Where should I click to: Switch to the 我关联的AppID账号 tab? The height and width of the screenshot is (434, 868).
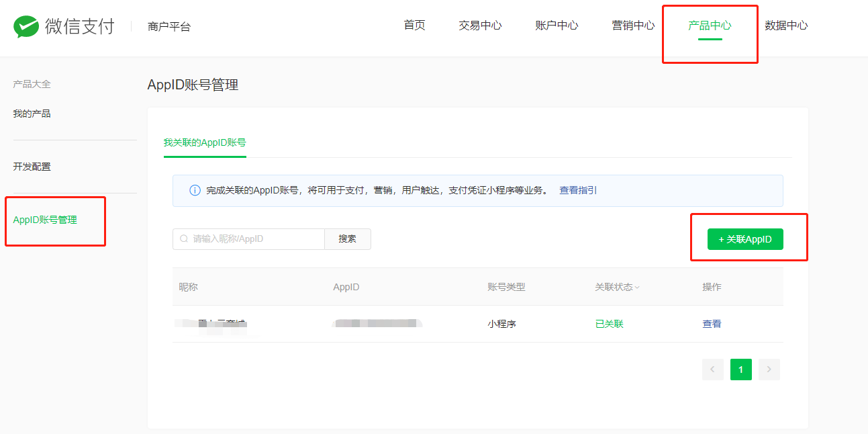[205, 142]
